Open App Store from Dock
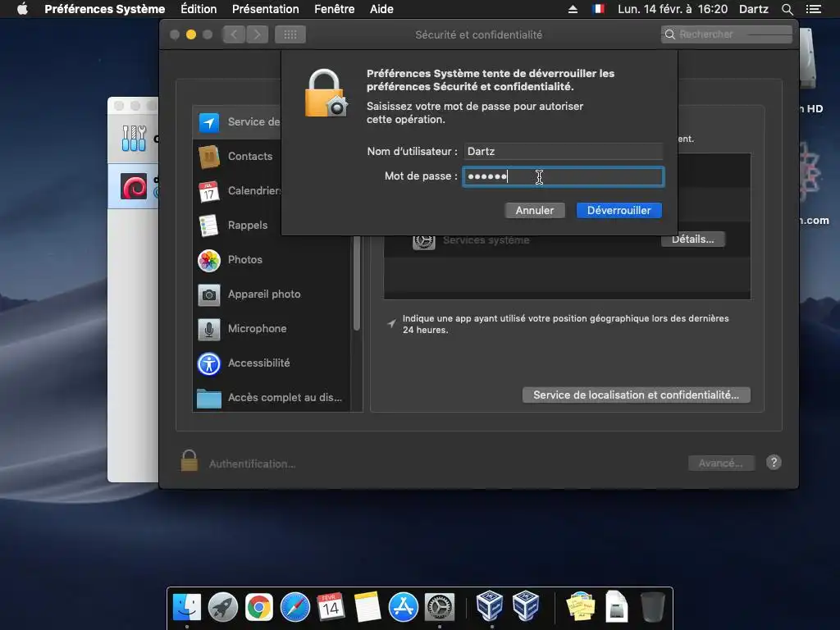 pyautogui.click(x=403, y=607)
